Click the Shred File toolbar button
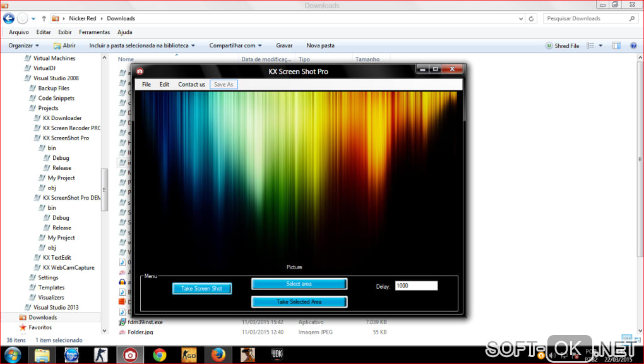 [x=563, y=45]
